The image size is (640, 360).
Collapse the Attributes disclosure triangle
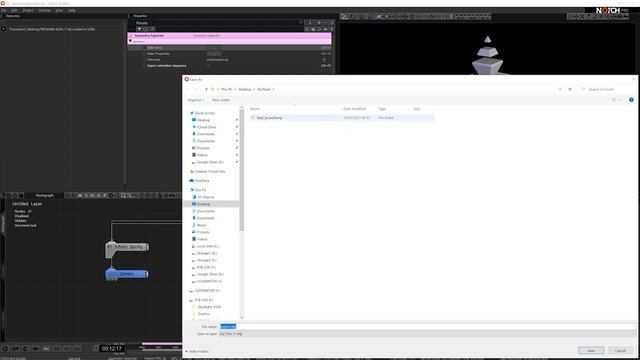tap(131, 42)
